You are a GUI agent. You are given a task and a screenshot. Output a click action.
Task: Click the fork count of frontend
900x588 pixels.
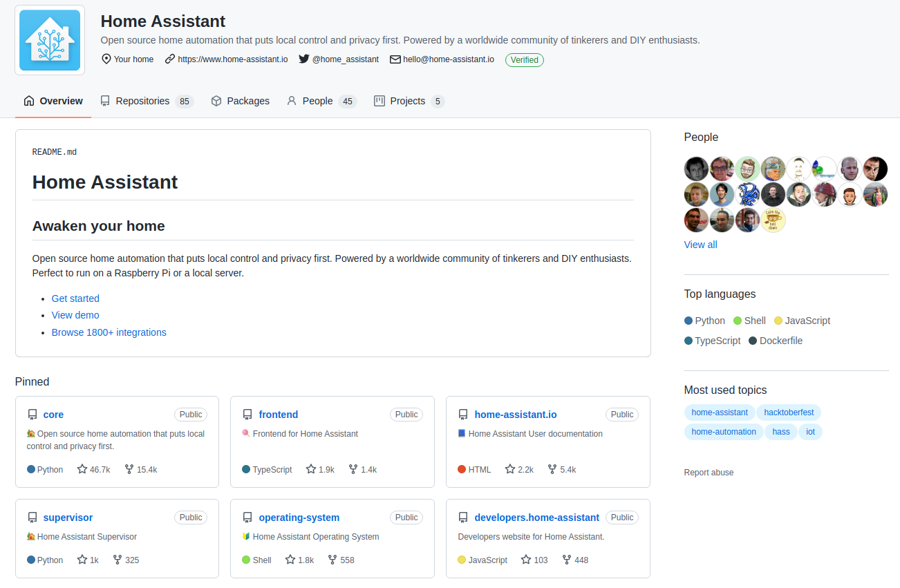363,469
